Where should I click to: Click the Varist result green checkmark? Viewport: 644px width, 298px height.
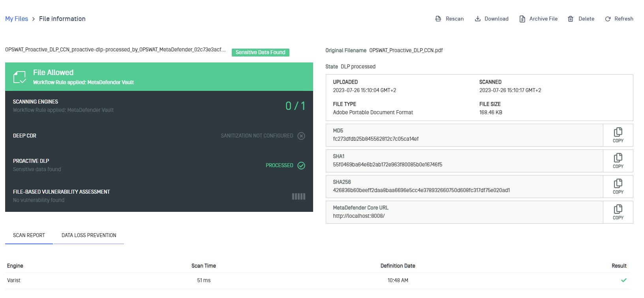[x=624, y=280]
